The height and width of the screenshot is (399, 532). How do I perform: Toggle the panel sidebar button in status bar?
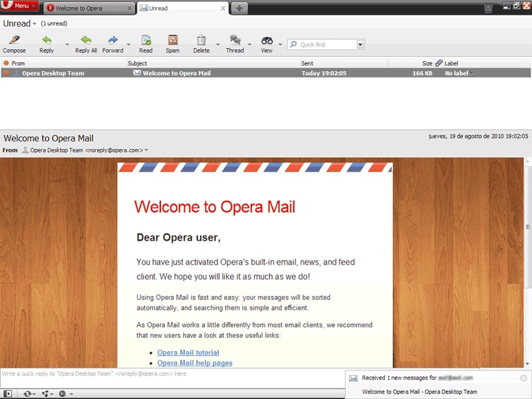coord(7,394)
